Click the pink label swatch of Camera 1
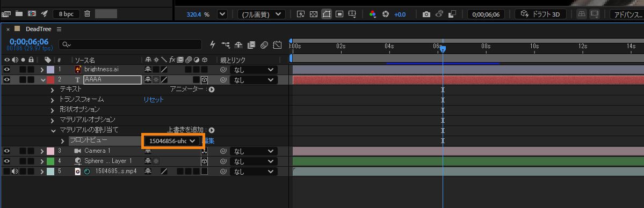This screenshot has width=644, height=208. (50, 151)
